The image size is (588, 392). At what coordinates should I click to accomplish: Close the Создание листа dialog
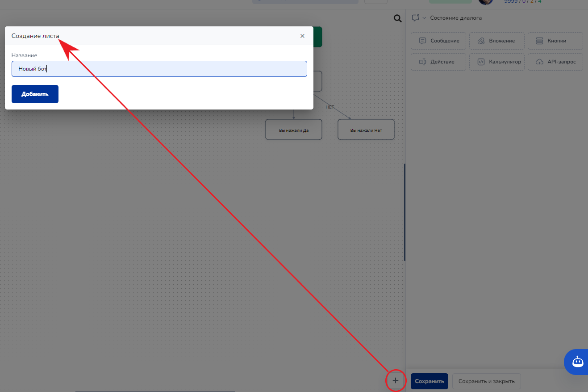tap(302, 36)
